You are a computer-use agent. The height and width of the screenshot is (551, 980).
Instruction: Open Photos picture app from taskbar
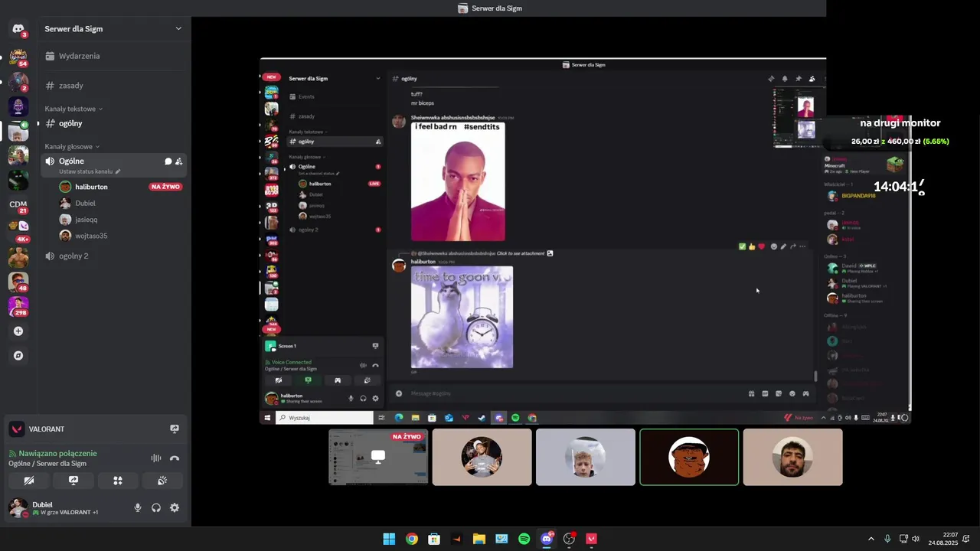coord(501,539)
